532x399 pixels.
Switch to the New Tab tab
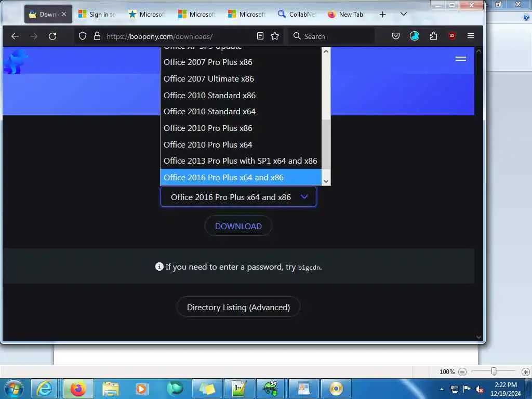click(347, 14)
